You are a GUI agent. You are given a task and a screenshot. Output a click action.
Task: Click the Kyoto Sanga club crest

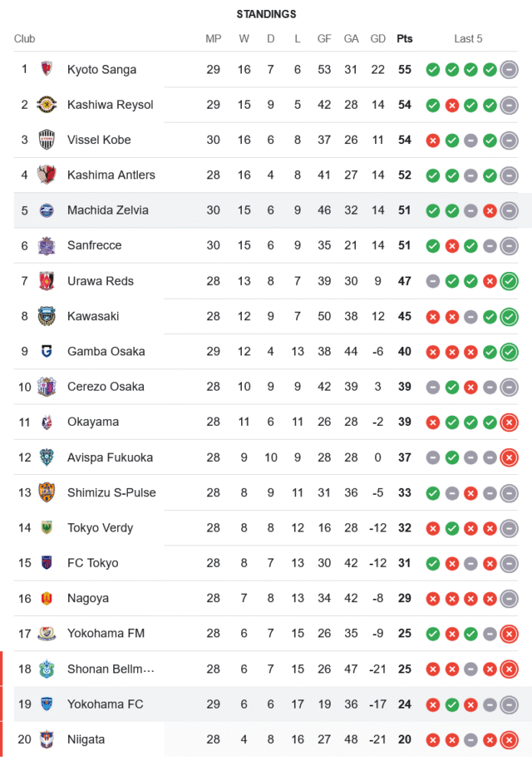pyautogui.click(x=47, y=69)
